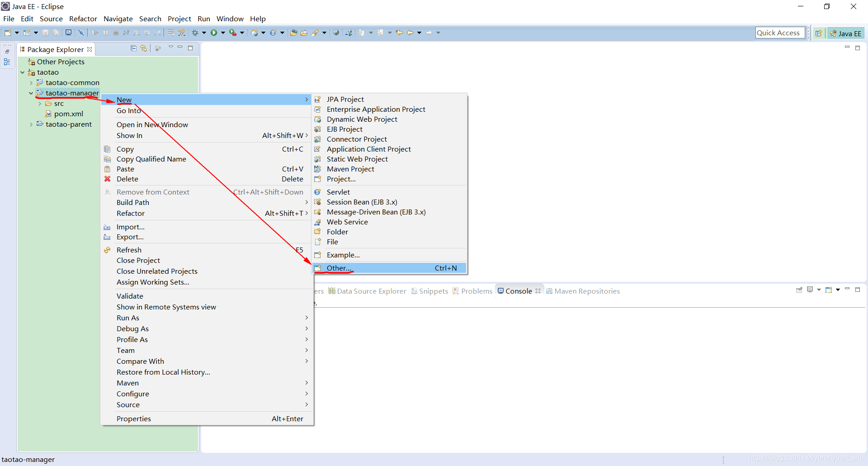Close the Package Explorer view tab
This screenshot has width=868, height=466.
tap(90, 49)
